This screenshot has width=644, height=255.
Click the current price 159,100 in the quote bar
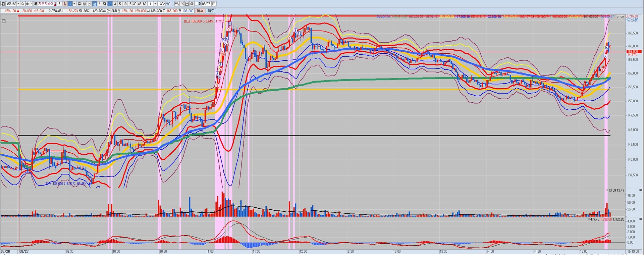pyautogui.click(x=10, y=11)
